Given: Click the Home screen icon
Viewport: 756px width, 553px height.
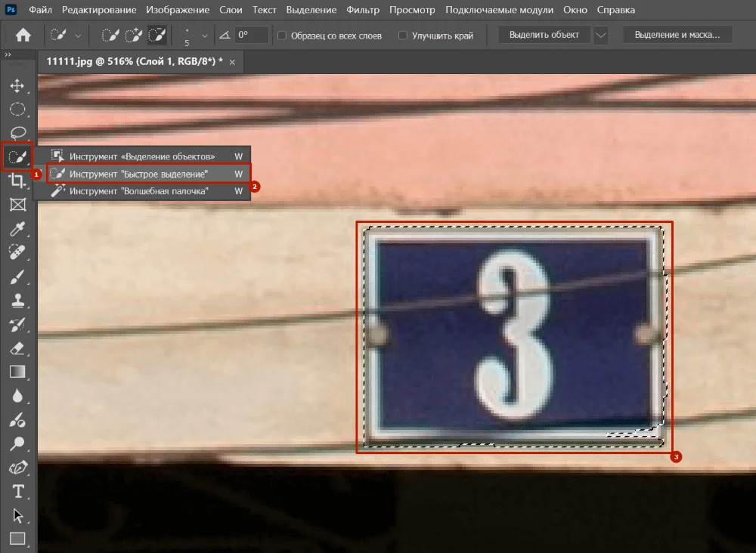Looking at the screenshot, I should tap(23, 35).
